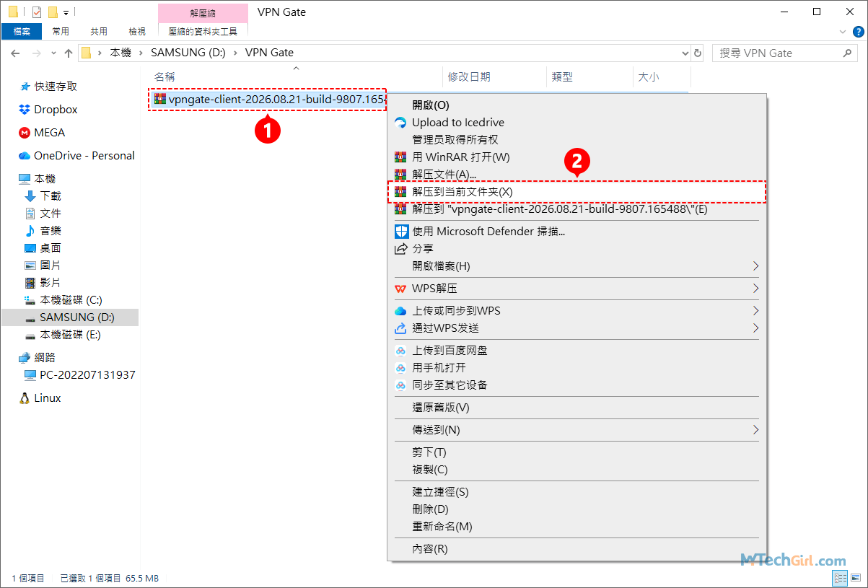868x588 pixels.
Task: Click the back navigation arrow
Action: [x=15, y=53]
